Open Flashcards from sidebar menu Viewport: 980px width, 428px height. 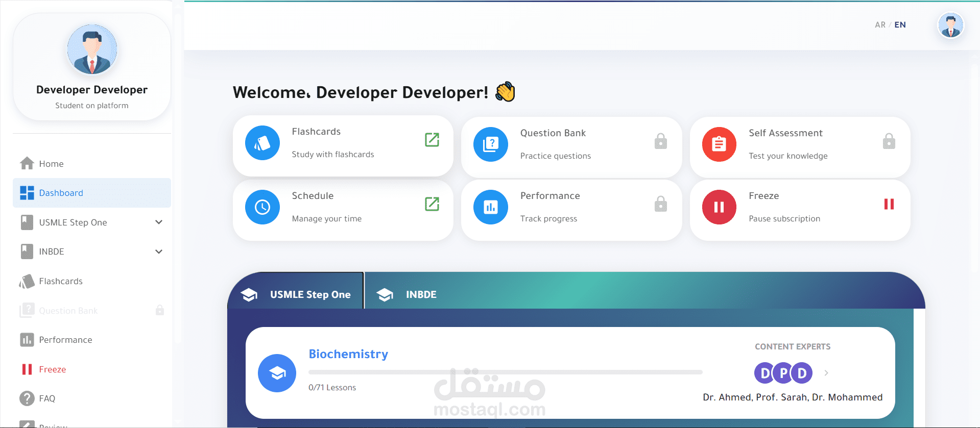tap(92, 281)
